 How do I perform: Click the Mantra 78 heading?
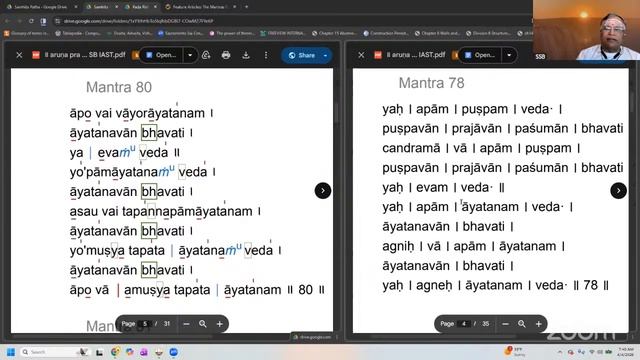[431, 83]
